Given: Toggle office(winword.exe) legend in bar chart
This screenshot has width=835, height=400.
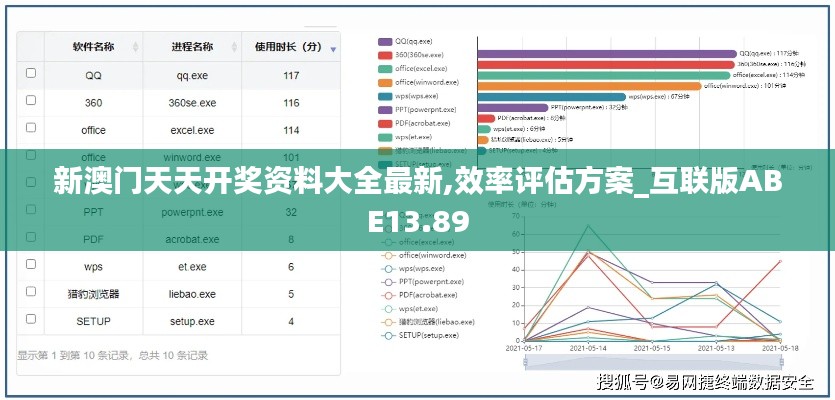Looking at the screenshot, I should [x=418, y=83].
